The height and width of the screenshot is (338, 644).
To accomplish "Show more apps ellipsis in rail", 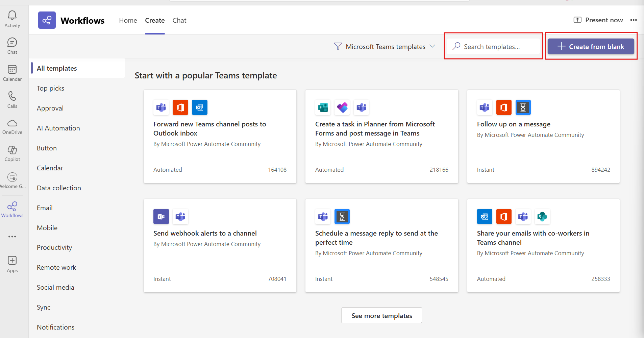I will [12, 237].
